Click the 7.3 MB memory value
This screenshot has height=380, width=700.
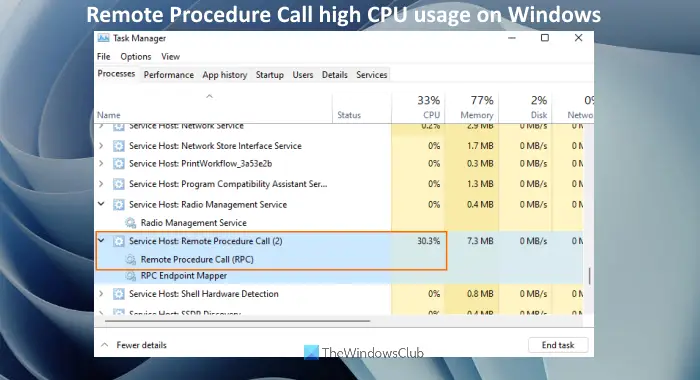[480, 241]
